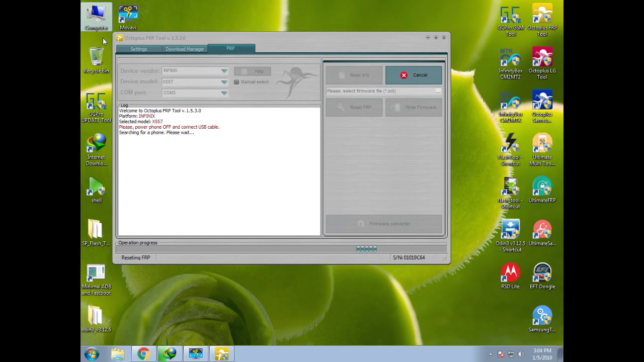Launch GCPro GSM Tool shortcut
Viewport: 644px width, 362px height.
pos(510,20)
